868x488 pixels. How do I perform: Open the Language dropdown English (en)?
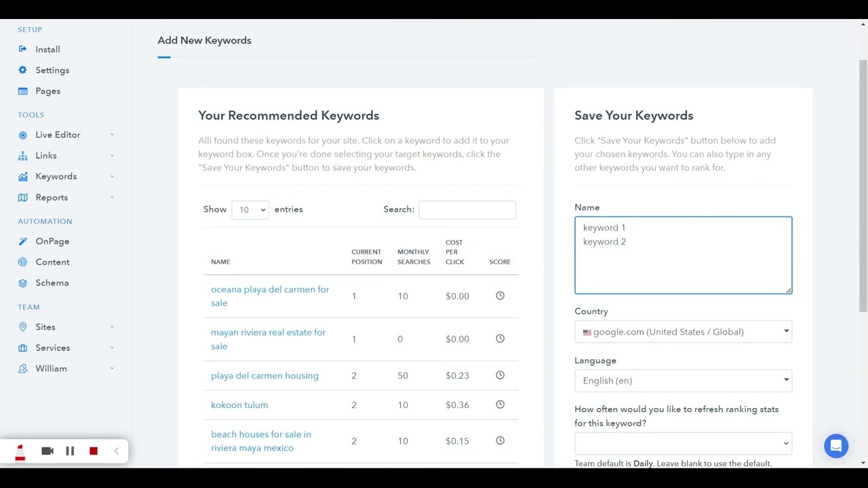(683, 380)
